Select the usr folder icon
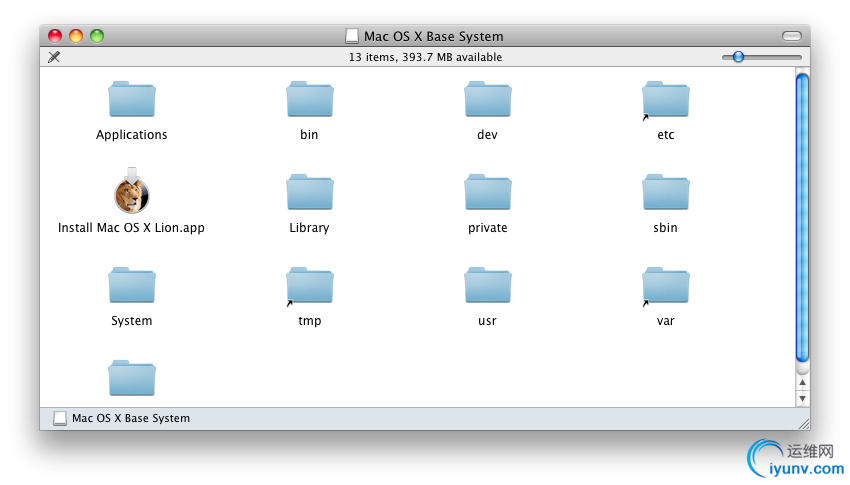This screenshot has width=850, height=485. tap(487, 285)
